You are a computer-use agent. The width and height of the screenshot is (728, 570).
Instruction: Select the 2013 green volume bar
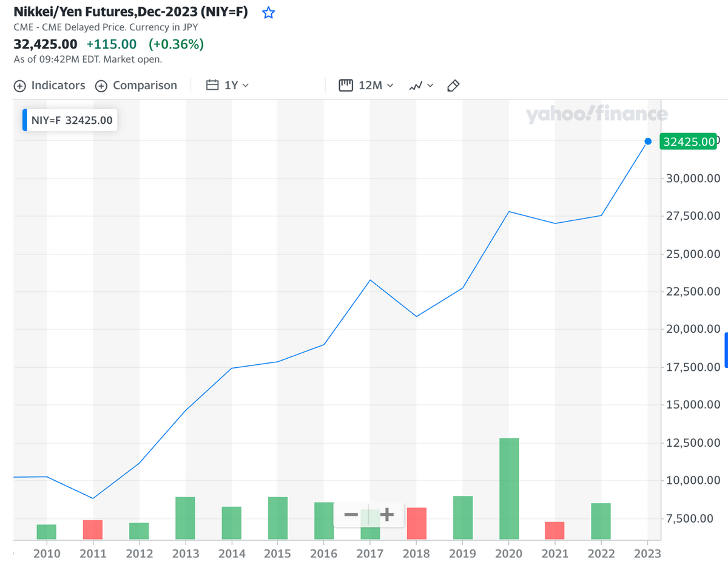point(185,518)
